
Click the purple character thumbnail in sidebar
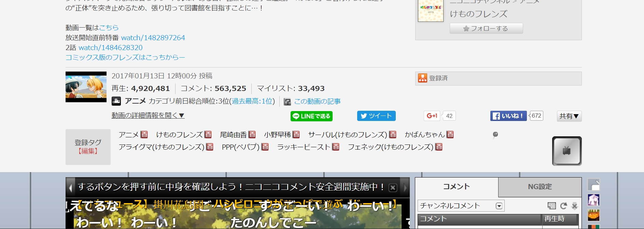click(x=593, y=200)
